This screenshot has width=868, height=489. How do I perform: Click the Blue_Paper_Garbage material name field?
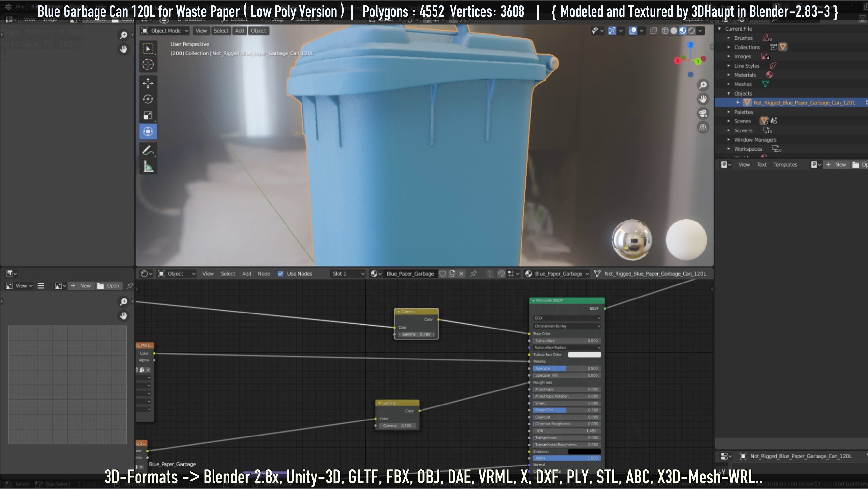coord(410,274)
